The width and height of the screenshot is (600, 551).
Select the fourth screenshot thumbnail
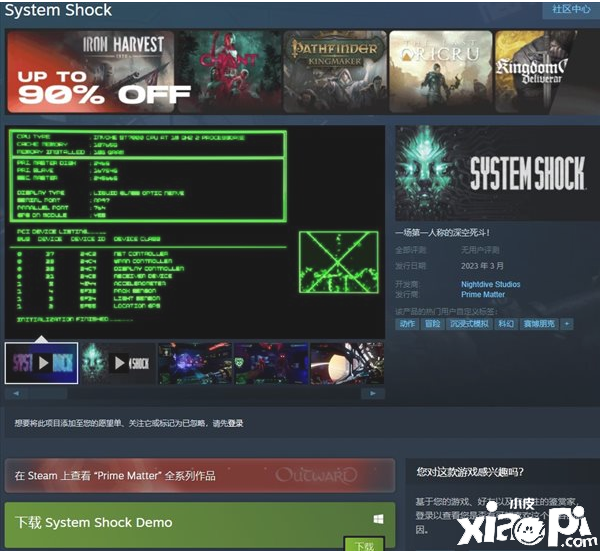[x=271, y=363]
